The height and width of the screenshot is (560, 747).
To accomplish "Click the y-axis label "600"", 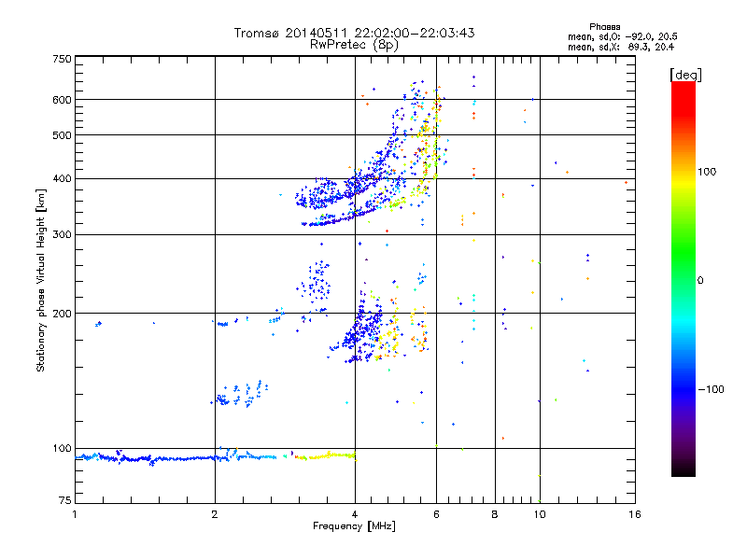I will pos(62,100).
